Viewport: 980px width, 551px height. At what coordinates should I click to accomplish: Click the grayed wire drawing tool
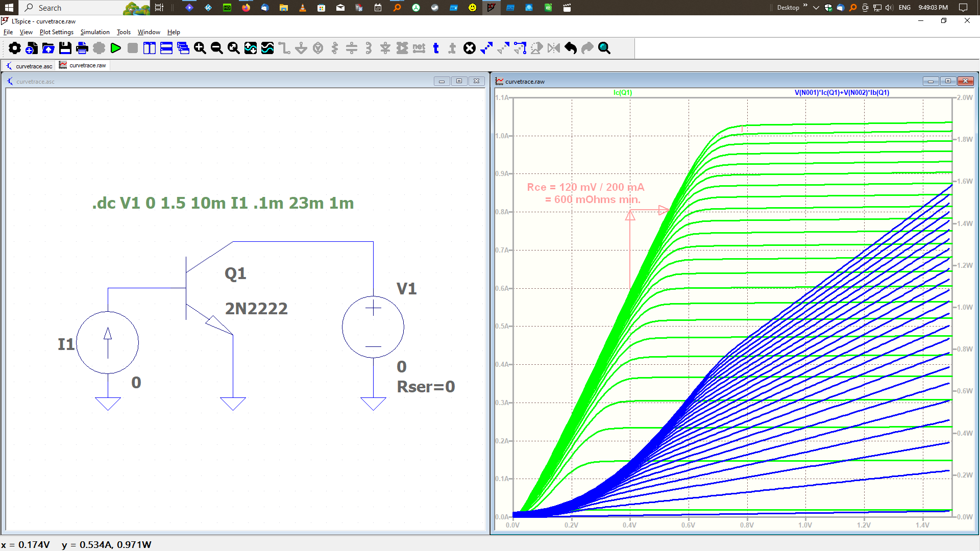[284, 48]
